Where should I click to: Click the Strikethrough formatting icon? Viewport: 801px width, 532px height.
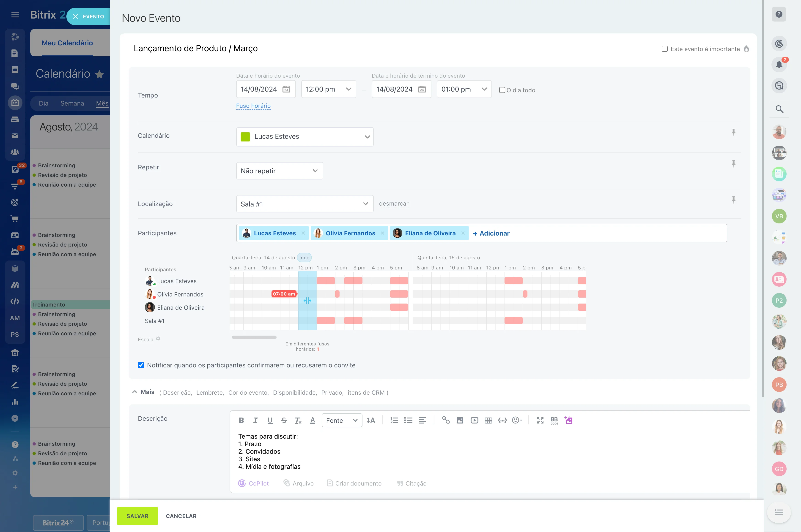pos(284,420)
